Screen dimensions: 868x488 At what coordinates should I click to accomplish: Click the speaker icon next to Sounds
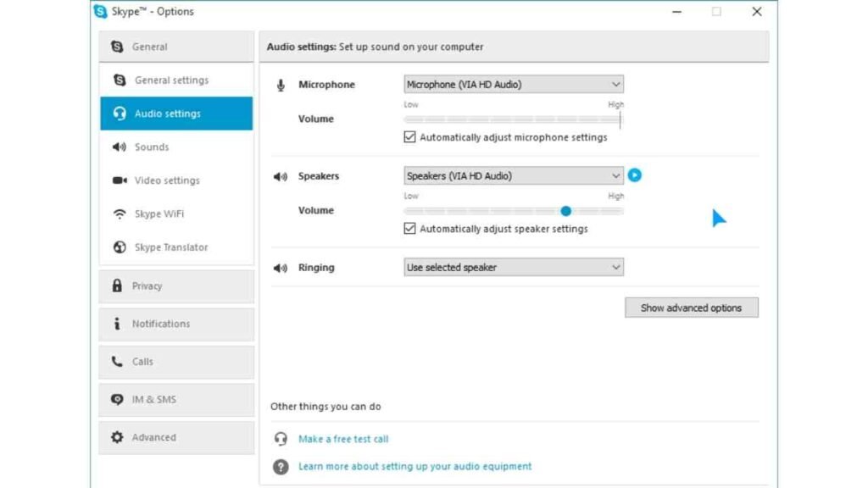click(x=119, y=147)
